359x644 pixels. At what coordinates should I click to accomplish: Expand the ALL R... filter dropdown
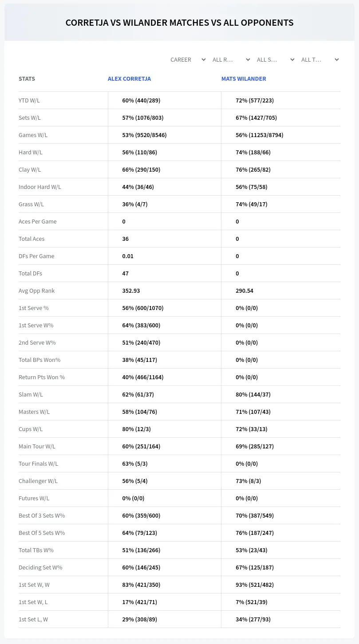(x=230, y=59)
